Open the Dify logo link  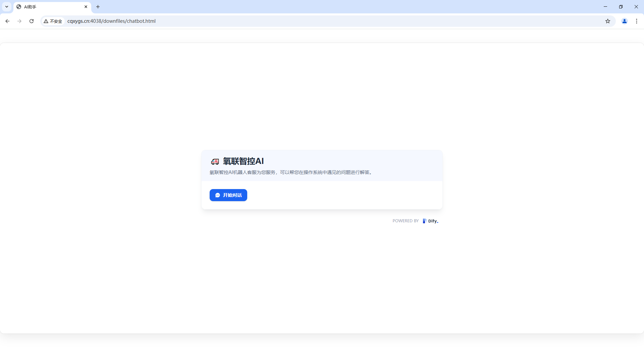pos(430,221)
